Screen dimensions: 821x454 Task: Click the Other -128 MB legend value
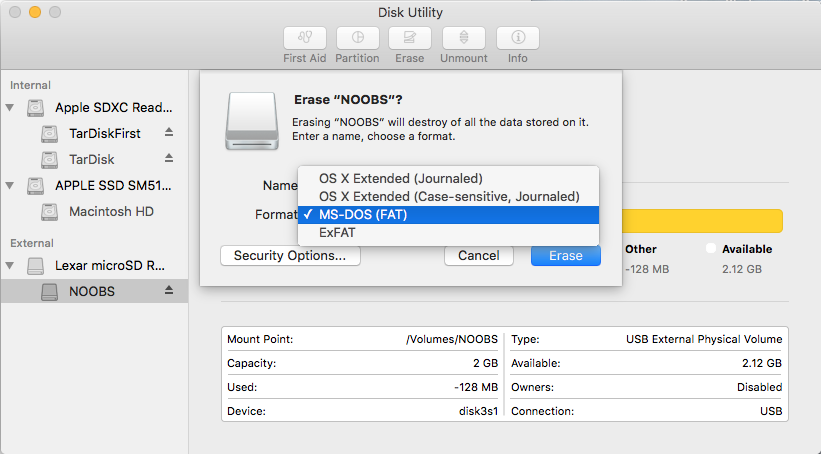(x=647, y=269)
